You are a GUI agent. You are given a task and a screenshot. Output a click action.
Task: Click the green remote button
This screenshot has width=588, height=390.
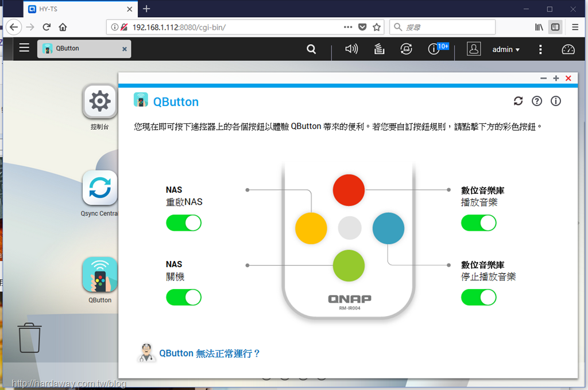click(349, 266)
